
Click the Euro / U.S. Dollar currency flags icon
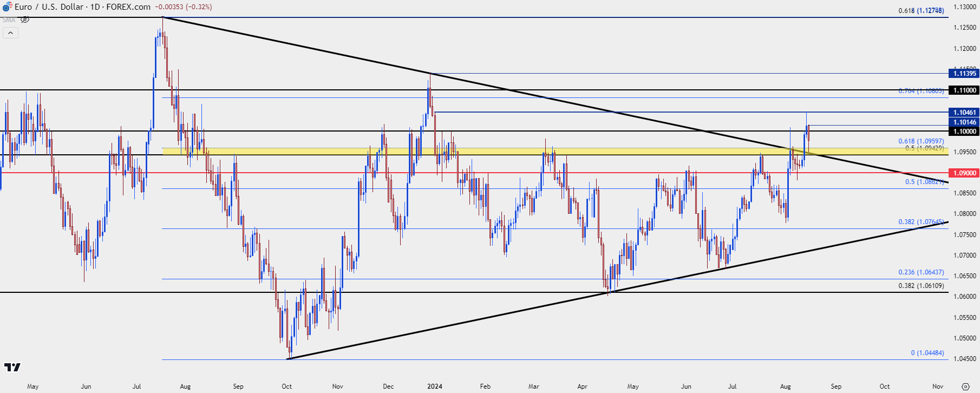pos(7,7)
